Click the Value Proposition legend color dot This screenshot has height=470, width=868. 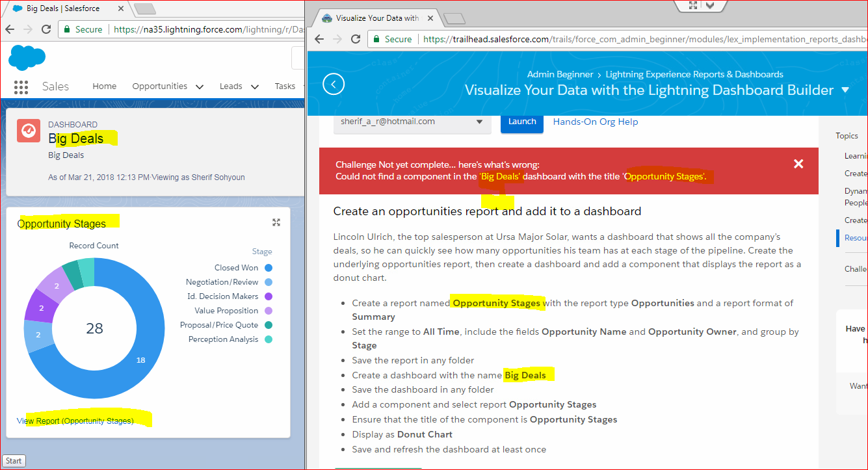[x=269, y=311]
